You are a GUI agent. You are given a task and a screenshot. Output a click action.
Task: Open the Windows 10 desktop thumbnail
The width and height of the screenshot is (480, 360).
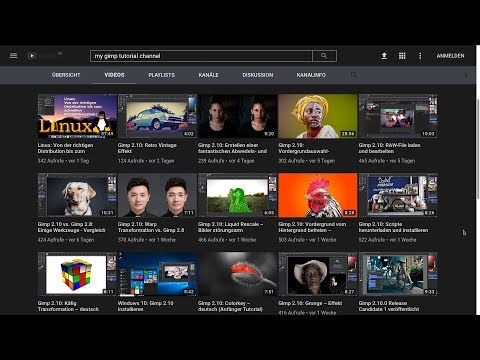(x=157, y=274)
